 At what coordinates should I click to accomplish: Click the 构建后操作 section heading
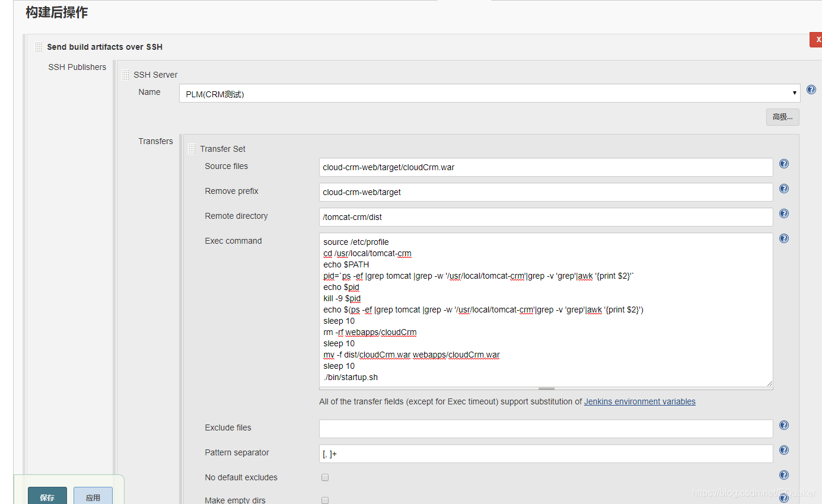point(57,12)
